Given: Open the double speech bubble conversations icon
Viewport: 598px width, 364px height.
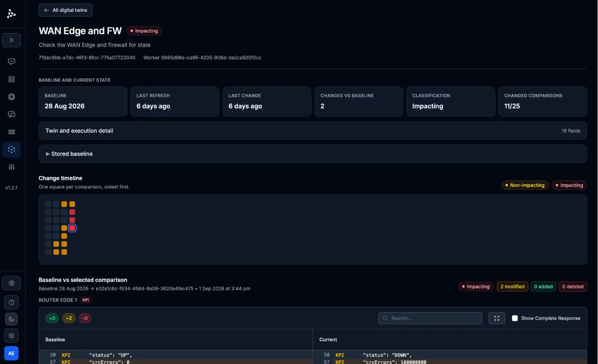Looking at the screenshot, I should pos(12,114).
